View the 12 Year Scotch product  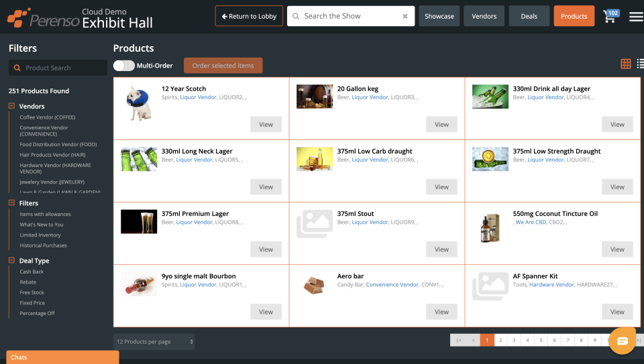click(x=266, y=124)
